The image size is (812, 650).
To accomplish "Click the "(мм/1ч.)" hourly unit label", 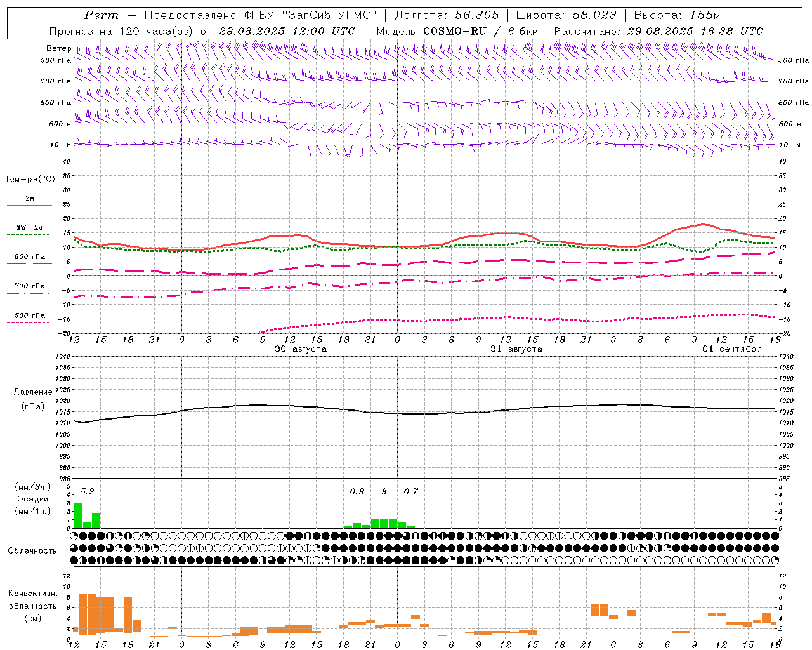I will [x=33, y=511].
